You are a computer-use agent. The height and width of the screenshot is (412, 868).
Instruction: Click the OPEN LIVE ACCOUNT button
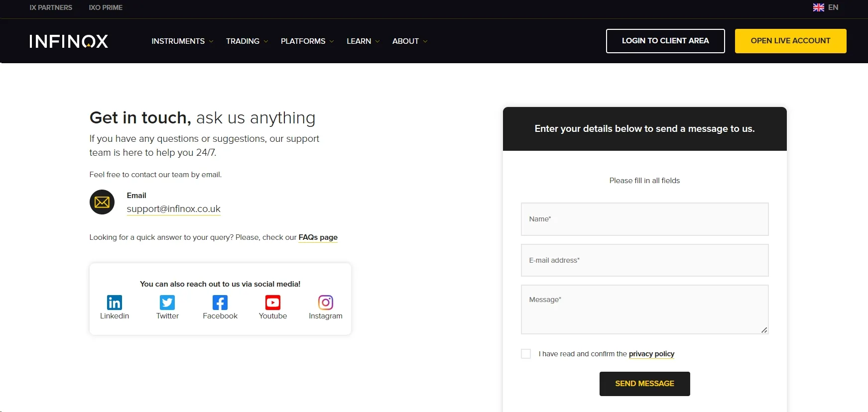[x=791, y=41]
